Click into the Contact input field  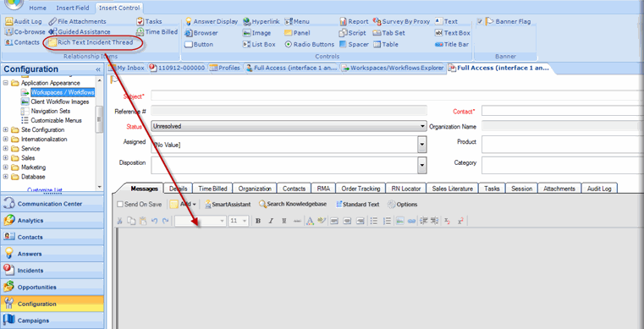pos(563,111)
